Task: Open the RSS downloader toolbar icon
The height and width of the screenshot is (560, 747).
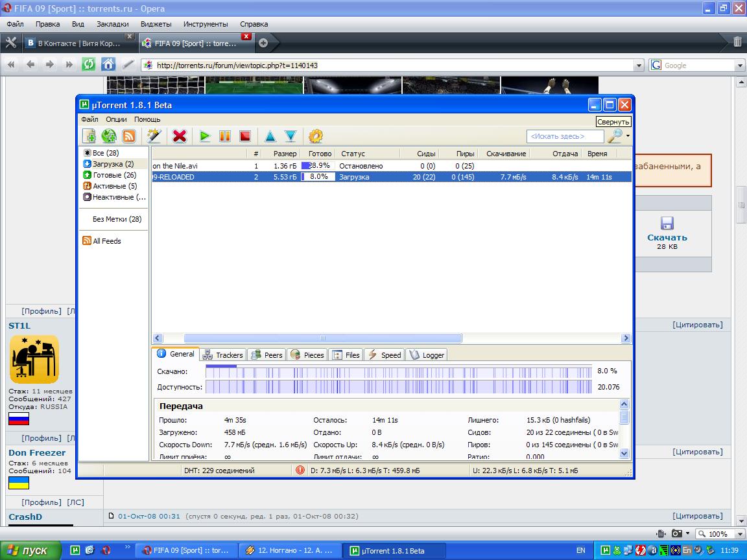Action: (x=129, y=136)
